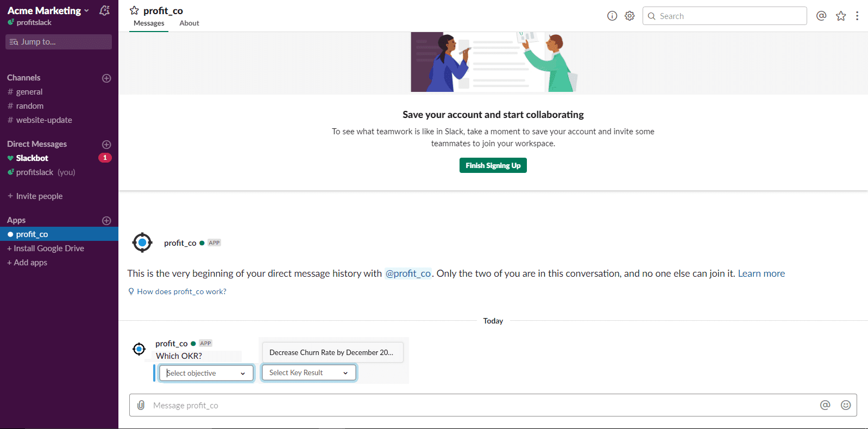Switch to the About tab
Image resolution: width=868 pixels, height=429 pixels.
click(x=189, y=23)
